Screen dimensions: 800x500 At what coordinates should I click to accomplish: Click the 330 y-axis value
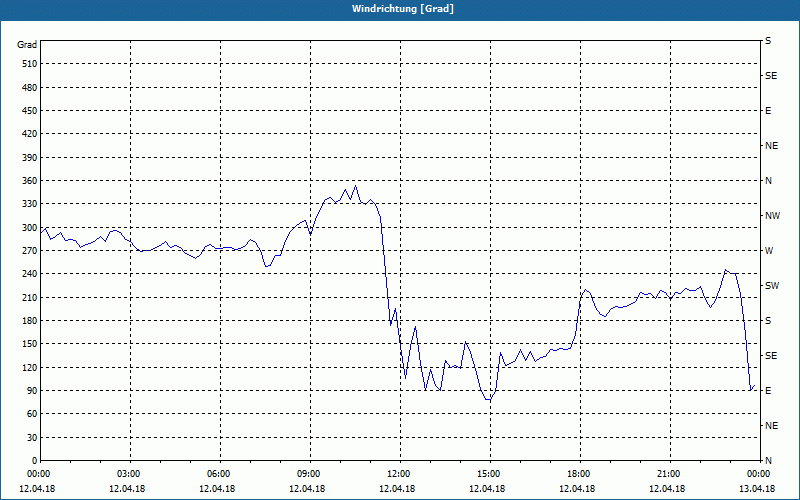(x=30, y=204)
